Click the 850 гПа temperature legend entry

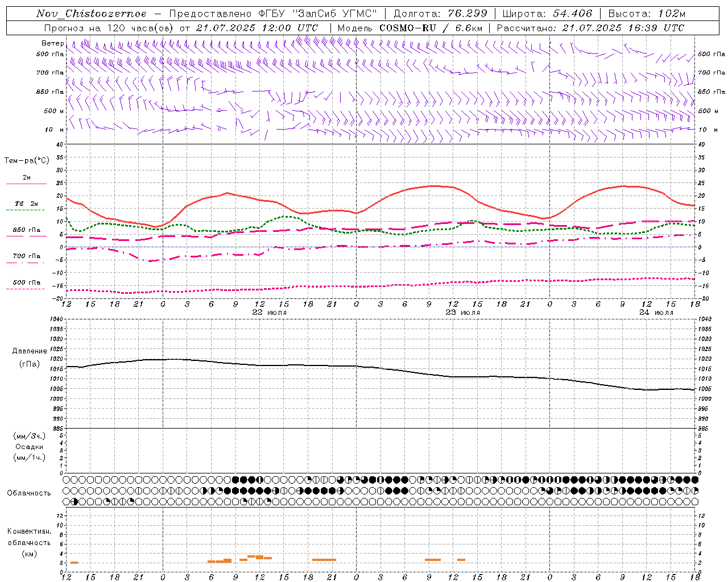click(27, 230)
